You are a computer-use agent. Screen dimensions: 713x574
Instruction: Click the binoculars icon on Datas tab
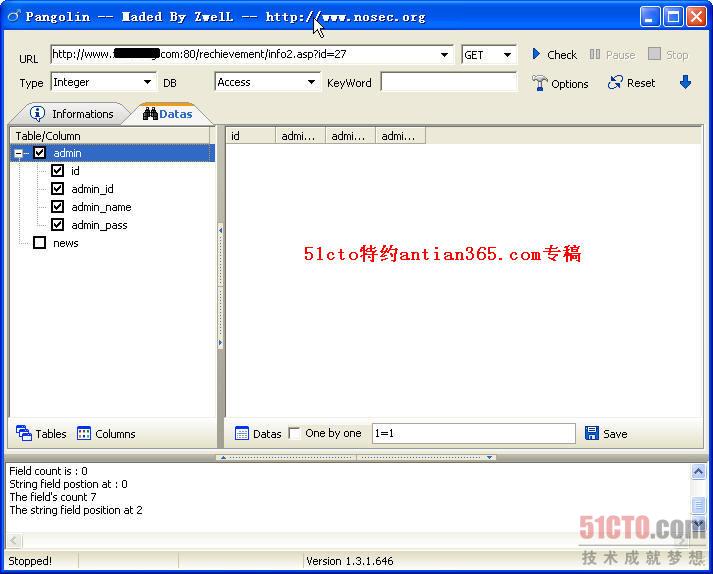tap(150, 114)
